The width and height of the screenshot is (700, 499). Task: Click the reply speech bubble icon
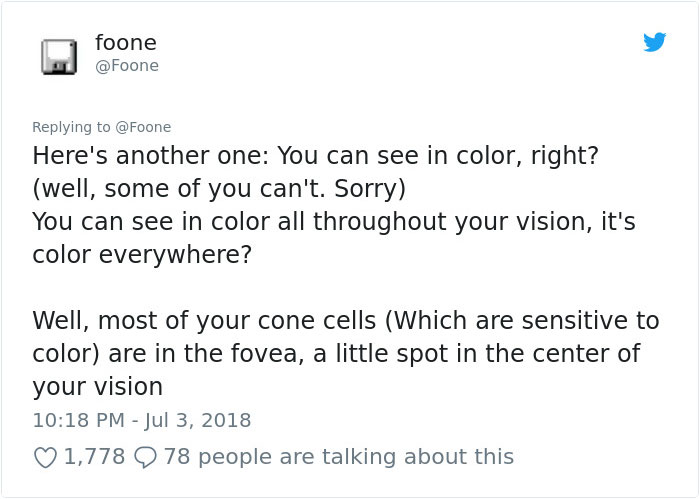[x=145, y=457]
